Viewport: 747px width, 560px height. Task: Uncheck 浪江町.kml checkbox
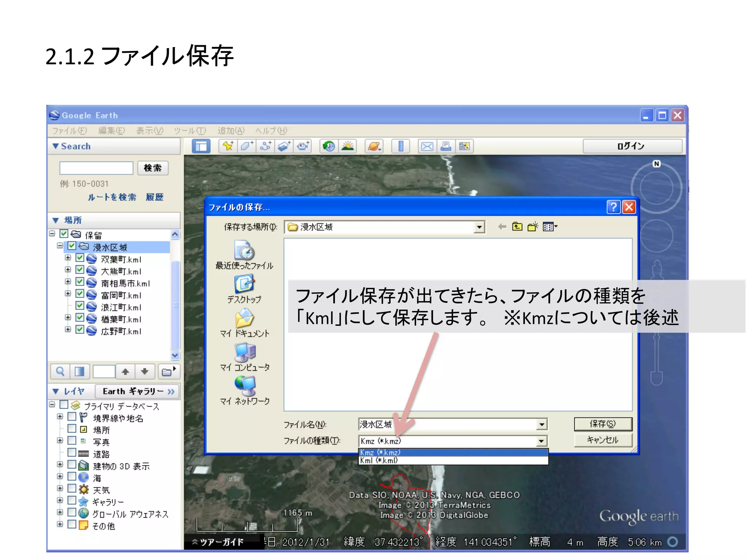(80, 306)
